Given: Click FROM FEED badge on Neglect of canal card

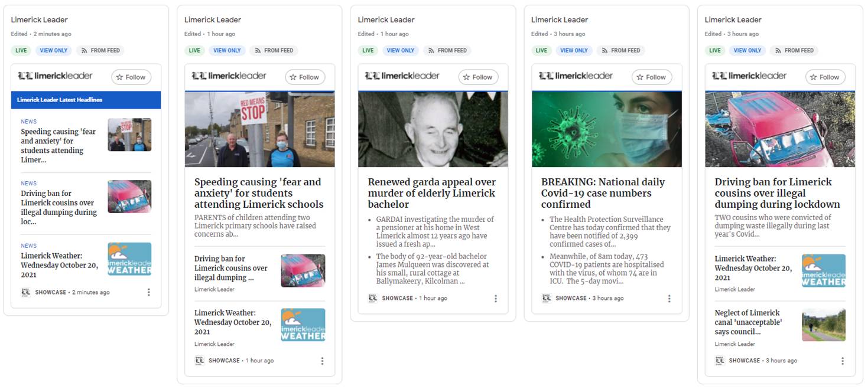Looking at the screenshot, I should coord(794,51).
